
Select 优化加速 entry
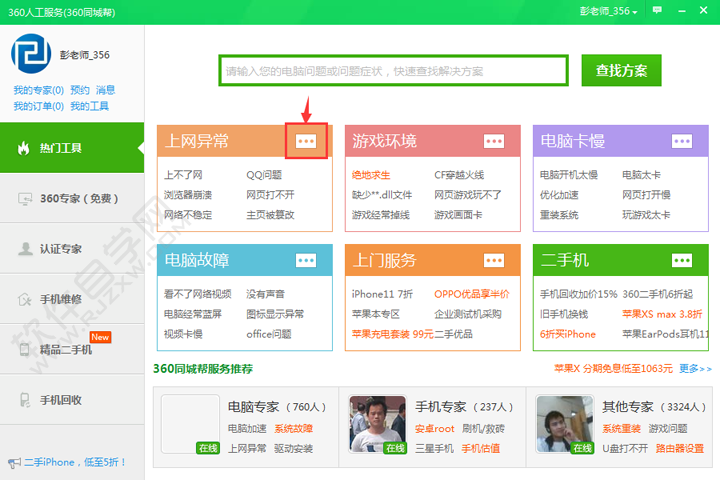pos(559,195)
